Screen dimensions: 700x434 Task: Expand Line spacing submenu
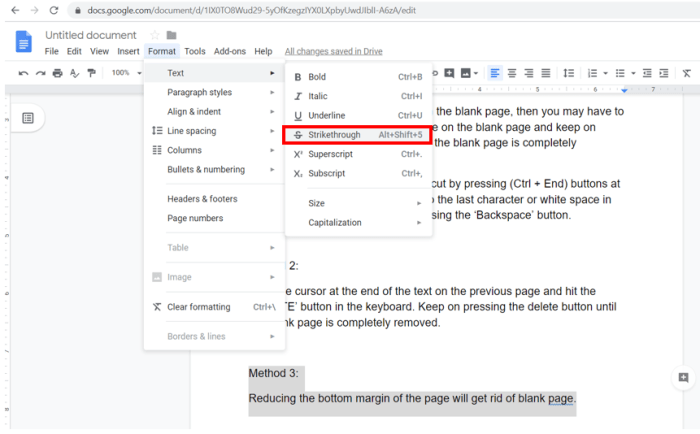pos(214,131)
